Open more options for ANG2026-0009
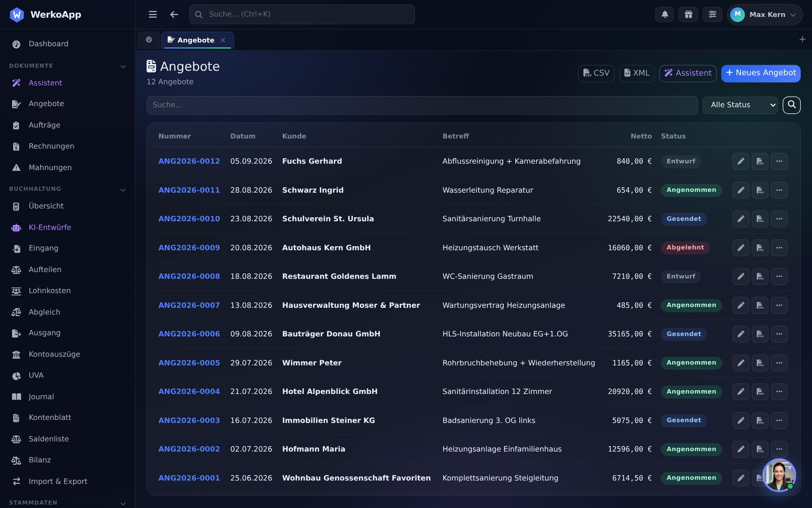This screenshot has height=508, width=812. click(x=779, y=248)
